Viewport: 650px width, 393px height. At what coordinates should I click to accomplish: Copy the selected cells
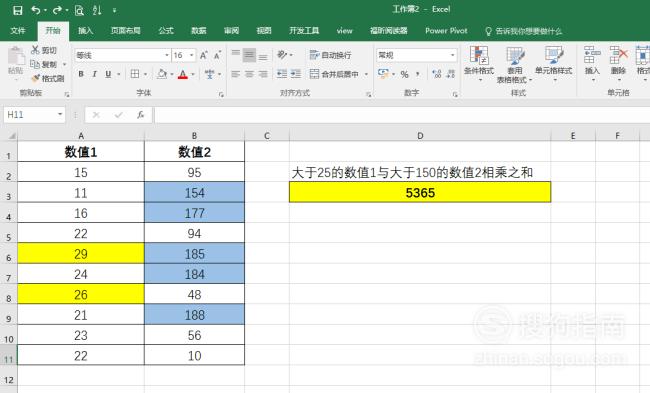[44, 64]
